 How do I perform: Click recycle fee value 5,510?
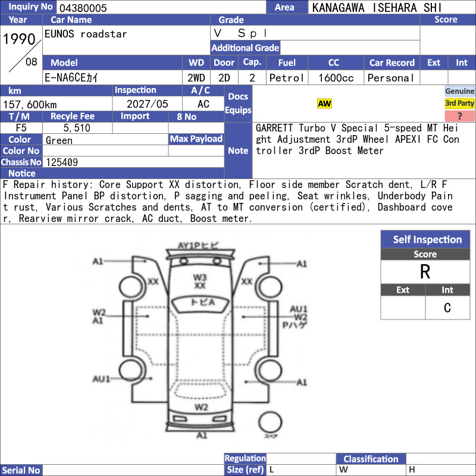[77, 128]
